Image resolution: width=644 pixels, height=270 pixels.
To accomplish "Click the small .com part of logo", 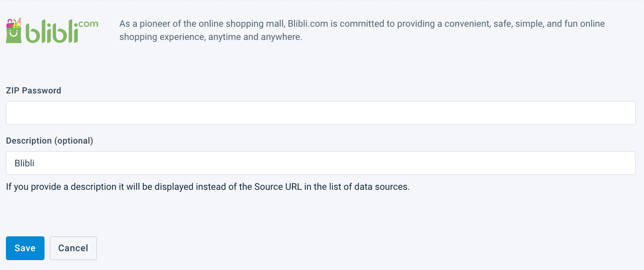I will point(88,24).
